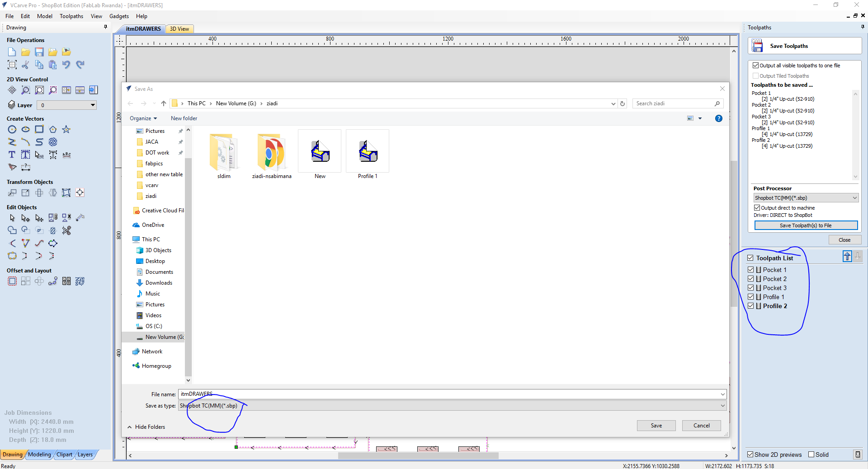Image resolution: width=868 pixels, height=469 pixels.
Task: Cancel the Save As dialog
Action: click(x=702, y=426)
